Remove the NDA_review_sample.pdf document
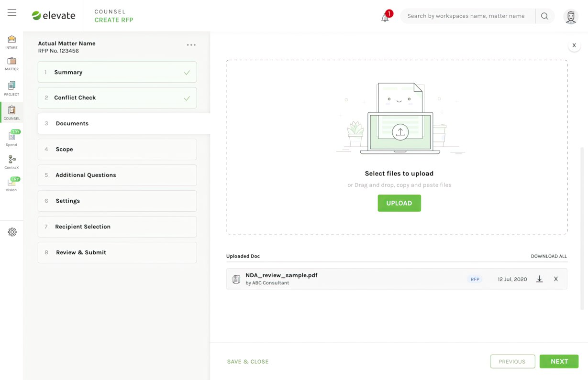The height and width of the screenshot is (380, 588). 556,279
